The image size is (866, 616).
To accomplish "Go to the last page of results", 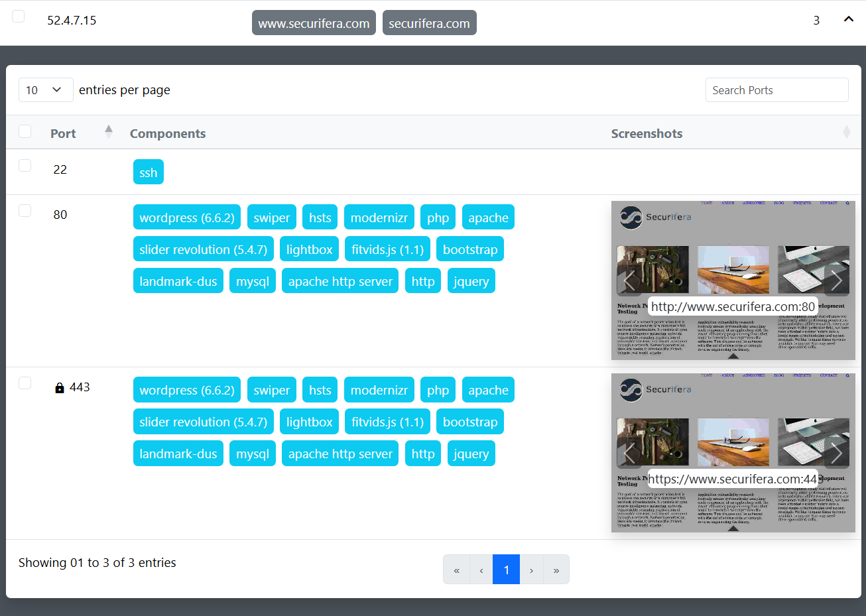I will pyautogui.click(x=556, y=570).
